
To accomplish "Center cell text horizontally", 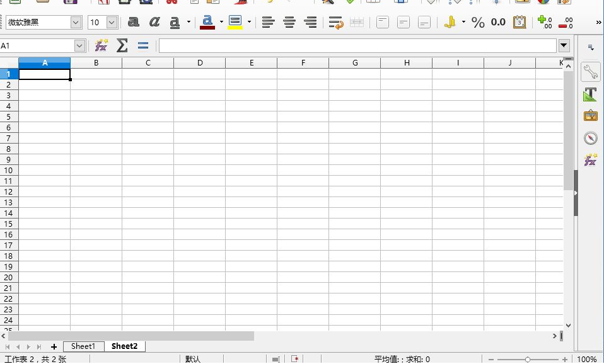I will coord(289,22).
